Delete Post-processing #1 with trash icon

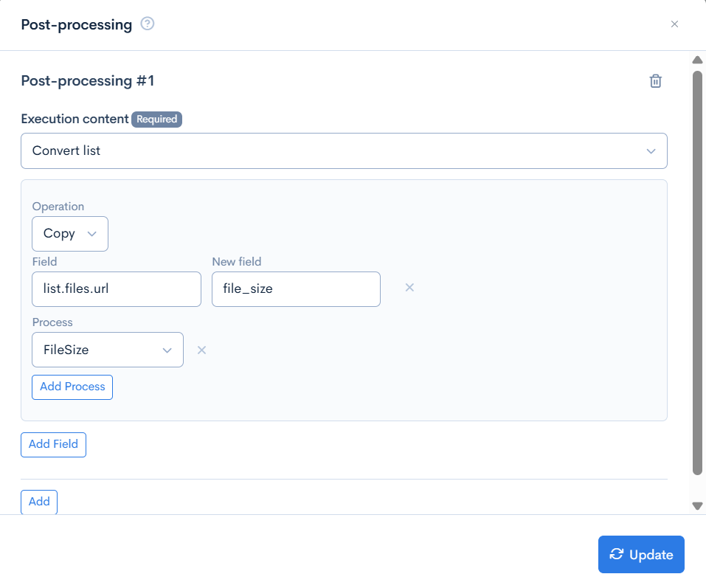[x=655, y=81]
